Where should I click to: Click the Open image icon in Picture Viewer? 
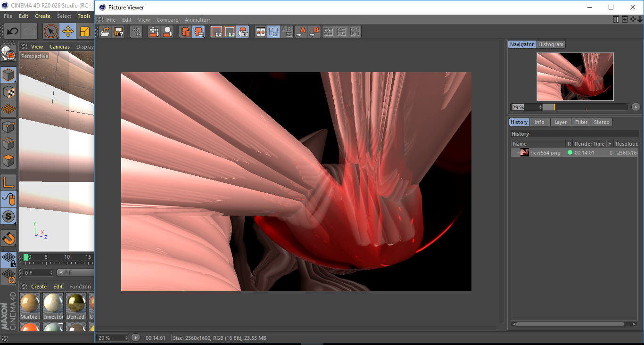pyautogui.click(x=105, y=32)
